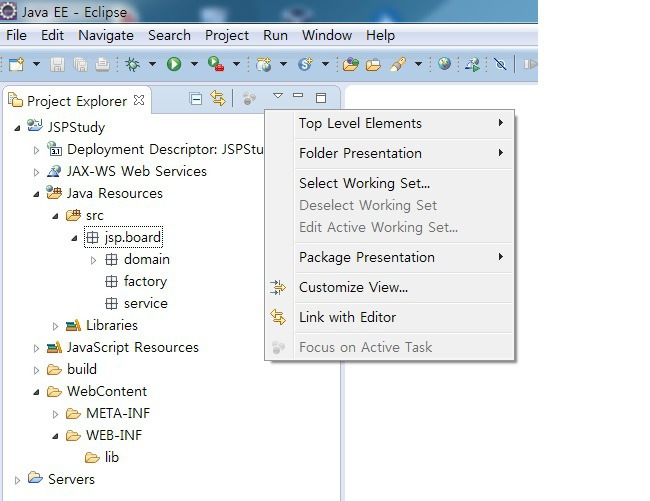
Task: Open the Navigate menu
Action: (x=106, y=36)
